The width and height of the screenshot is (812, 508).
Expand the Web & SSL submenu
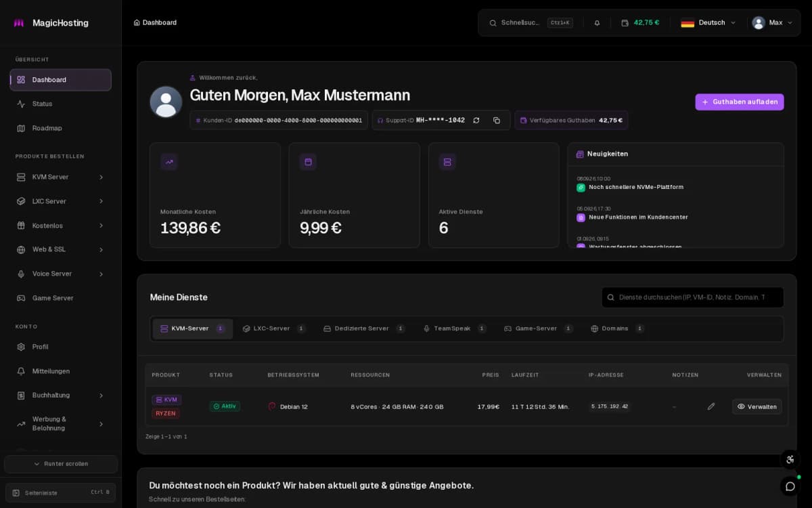(x=101, y=250)
